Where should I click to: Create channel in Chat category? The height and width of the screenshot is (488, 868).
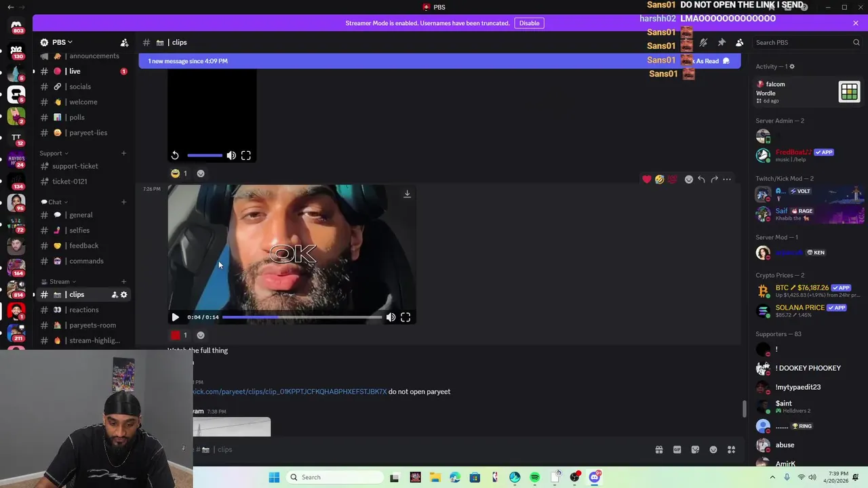pyautogui.click(x=123, y=202)
